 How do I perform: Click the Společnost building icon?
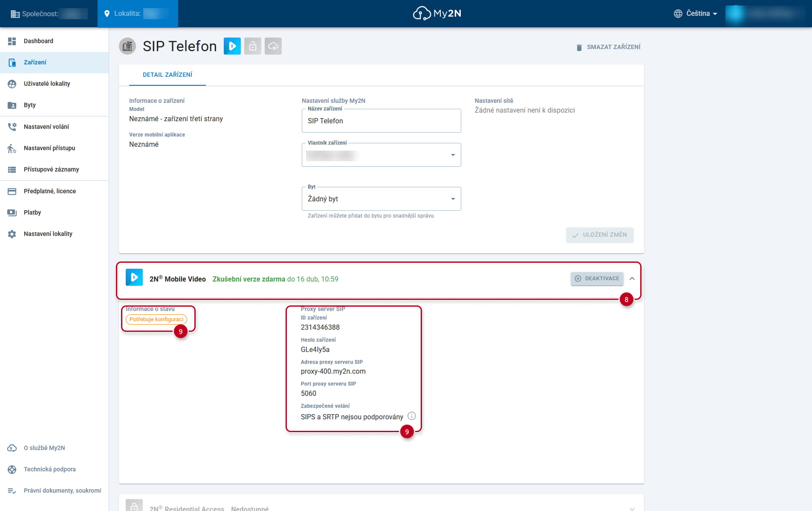(x=15, y=14)
